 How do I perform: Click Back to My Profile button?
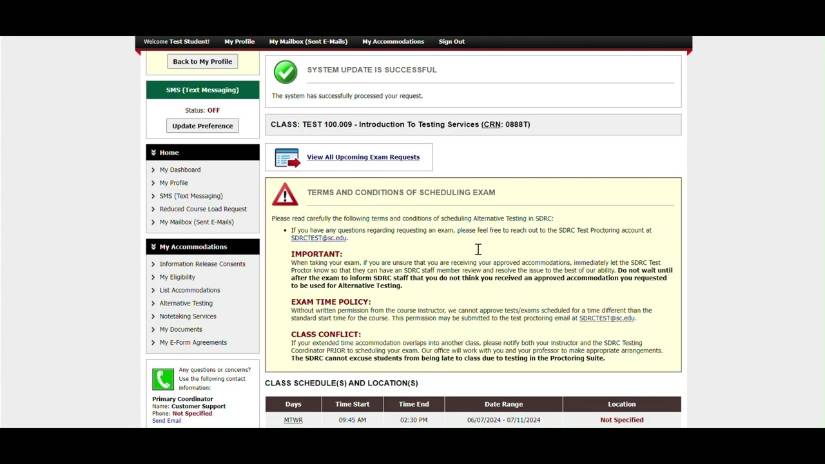click(203, 62)
